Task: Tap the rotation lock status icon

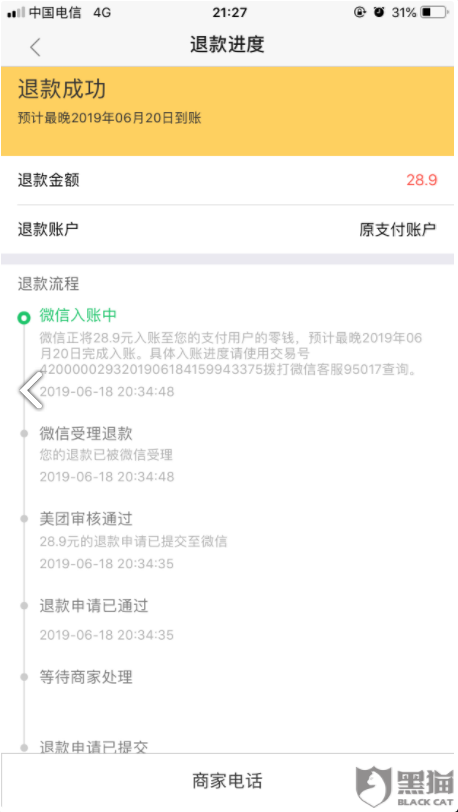Action: pyautogui.click(x=360, y=12)
